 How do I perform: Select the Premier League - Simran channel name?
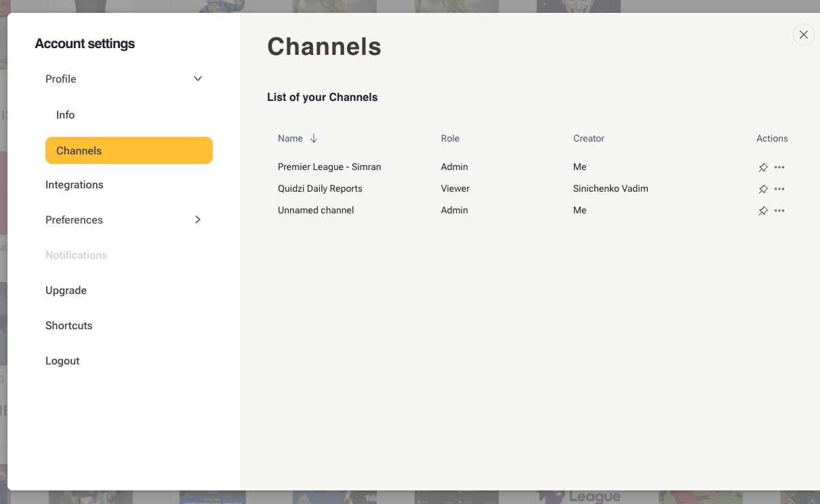point(329,167)
